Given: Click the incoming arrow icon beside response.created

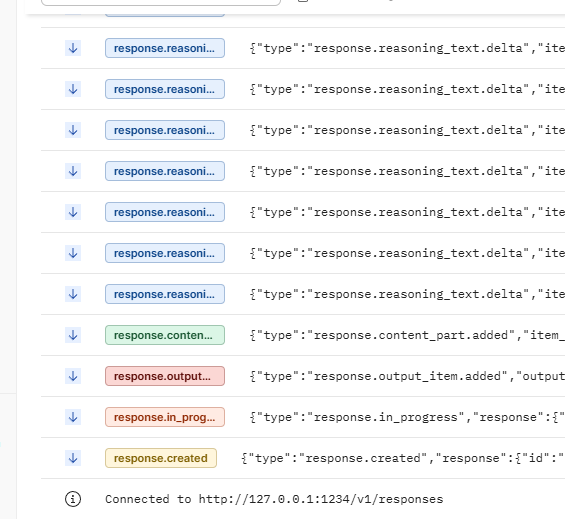Looking at the screenshot, I should [73, 458].
